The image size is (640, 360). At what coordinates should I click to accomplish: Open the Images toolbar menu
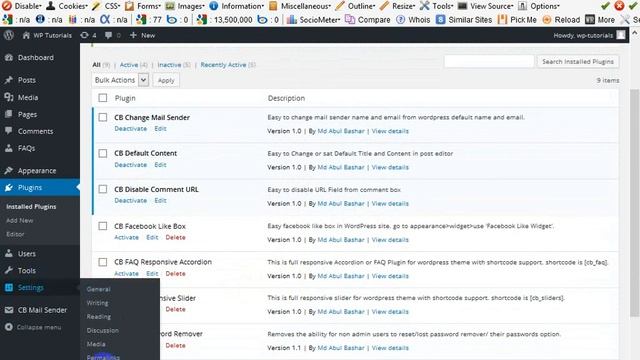click(x=185, y=6)
